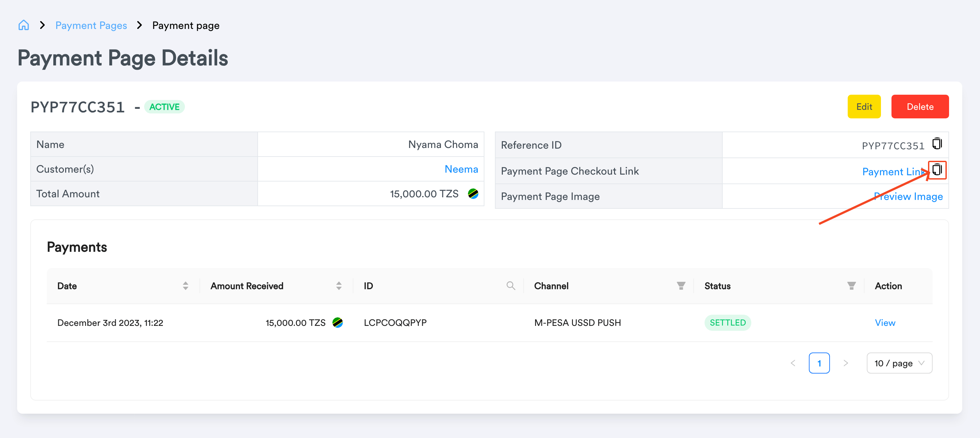Viewport: 980px width, 438px height.
Task: Click the Payments section heading
Action: [x=77, y=247]
